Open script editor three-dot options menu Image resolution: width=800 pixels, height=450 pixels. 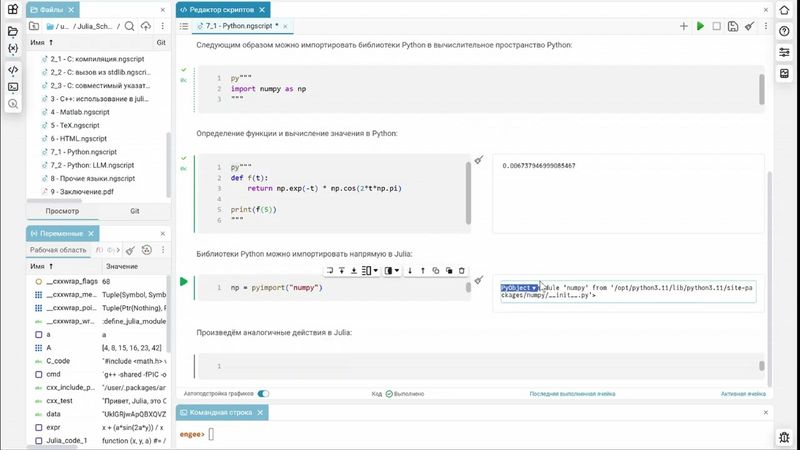coord(766,26)
